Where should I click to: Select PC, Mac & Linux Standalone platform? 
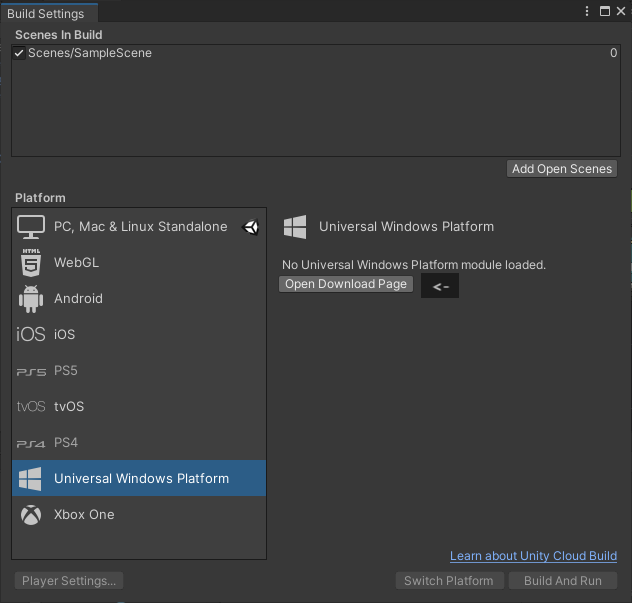click(x=139, y=227)
